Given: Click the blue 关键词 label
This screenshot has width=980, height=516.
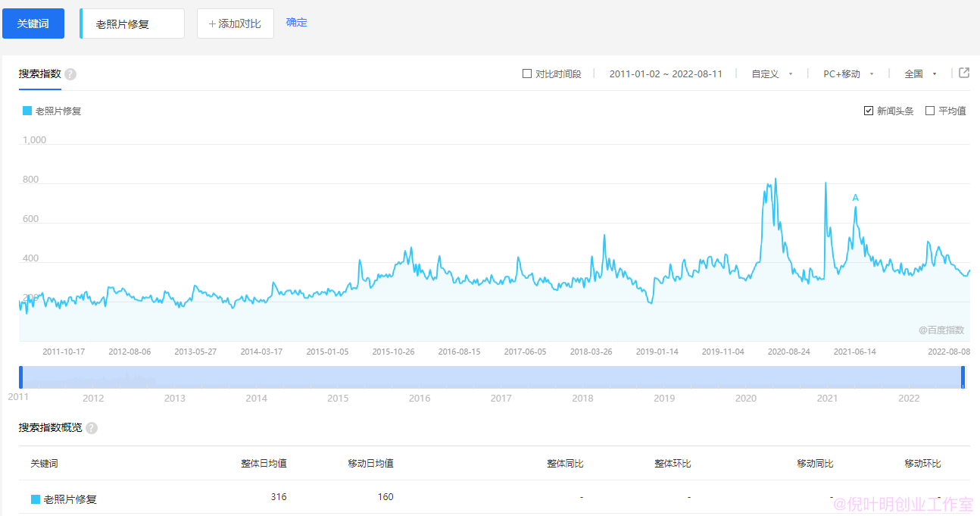Looking at the screenshot, I should pyautogui.click(x=33, y=23).
